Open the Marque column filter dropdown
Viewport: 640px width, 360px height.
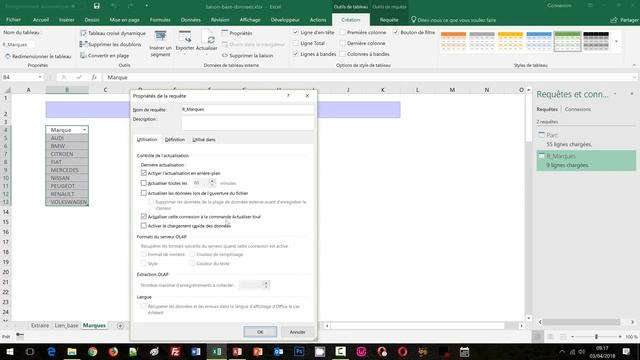click(x=84, y=130)
